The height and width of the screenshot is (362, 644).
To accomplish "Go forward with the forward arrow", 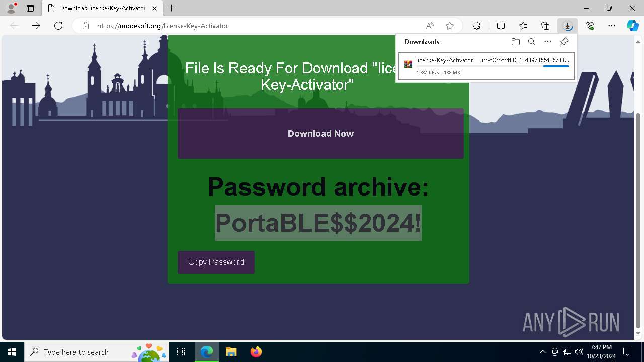I will point(36,26).
